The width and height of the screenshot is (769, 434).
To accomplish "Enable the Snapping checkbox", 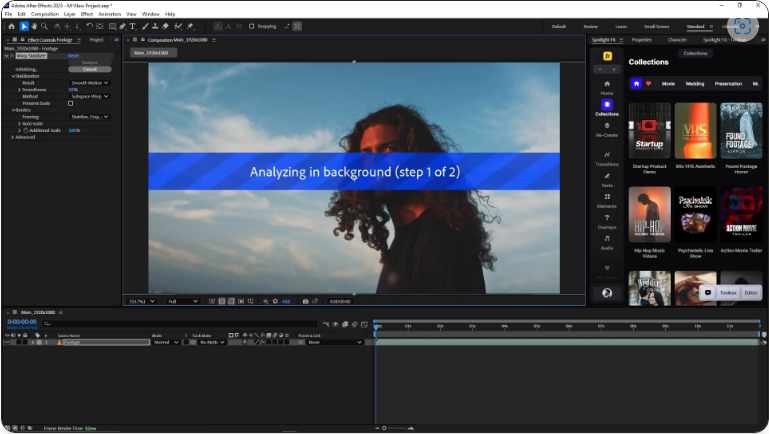I will (252, 26).
